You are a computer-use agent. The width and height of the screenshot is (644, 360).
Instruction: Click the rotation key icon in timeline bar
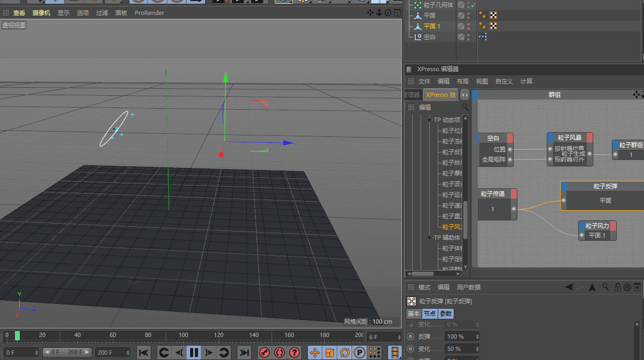pos(345,353)
